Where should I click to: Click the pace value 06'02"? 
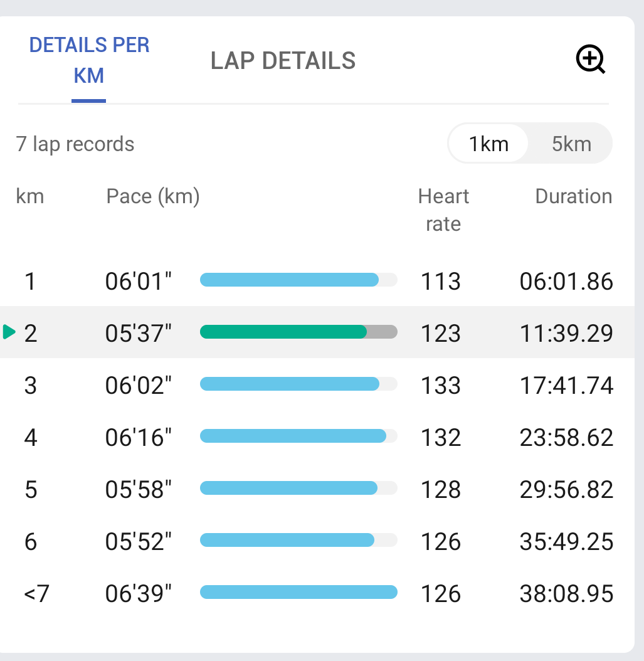138,385
